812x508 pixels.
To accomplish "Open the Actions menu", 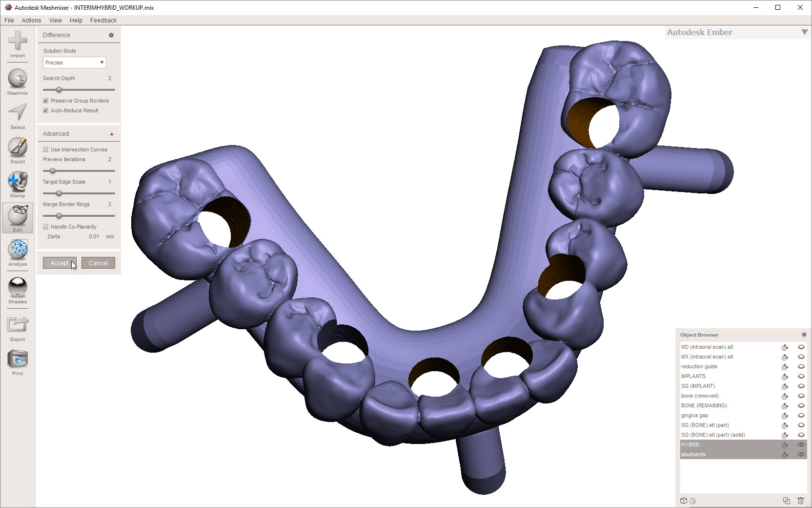I will coord(31,21).
